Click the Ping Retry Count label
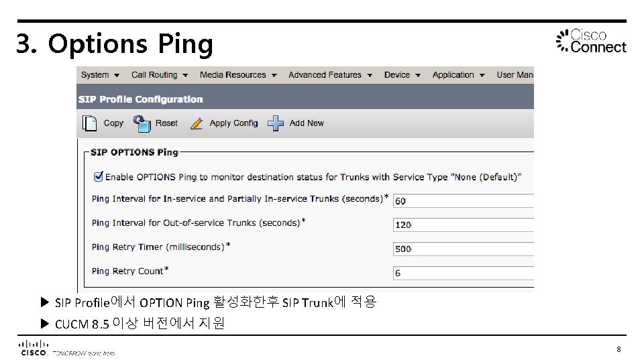644x362 pixels. pos(129,271)
